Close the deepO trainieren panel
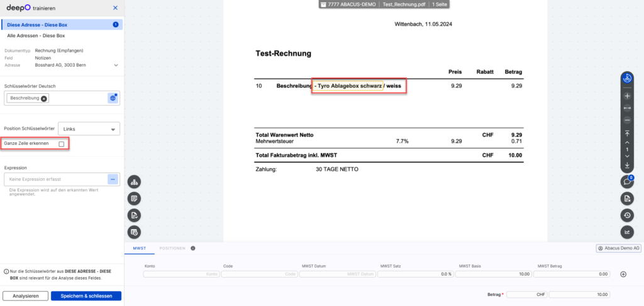The height and width of the screenshot is (306, 644). [x=114, y=8]
